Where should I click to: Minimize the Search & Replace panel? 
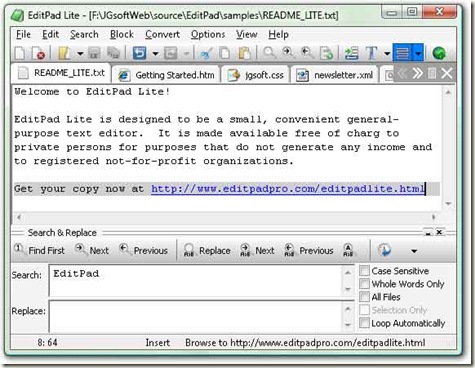click(x=428, y=232)
